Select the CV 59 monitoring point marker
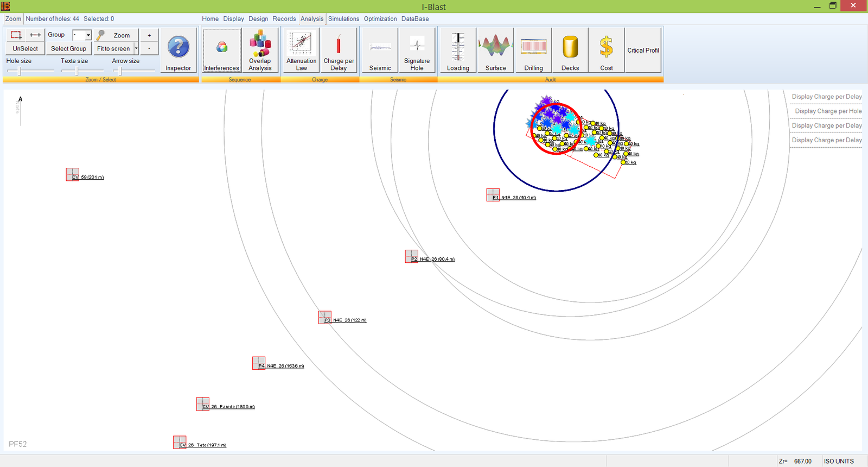 (73, 174)
